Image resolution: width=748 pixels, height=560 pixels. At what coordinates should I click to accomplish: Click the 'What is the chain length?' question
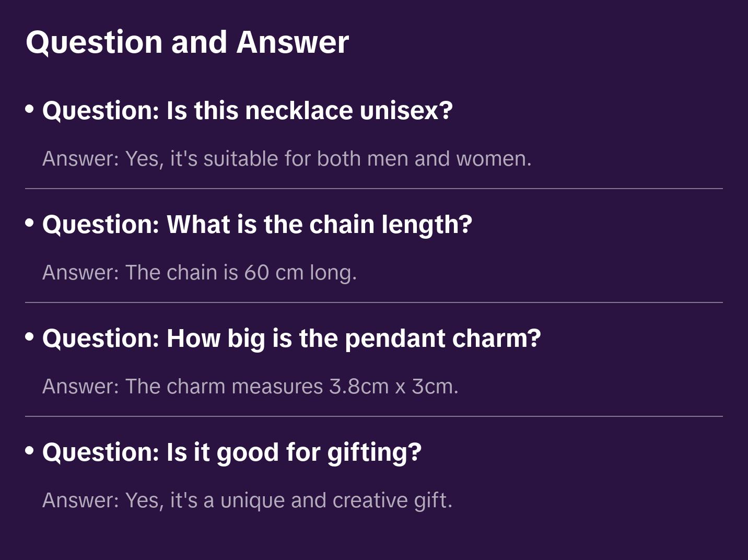(x=257, y=225)
